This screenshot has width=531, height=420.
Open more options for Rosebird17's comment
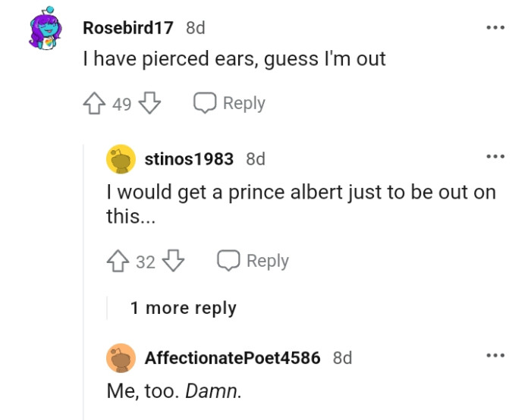coord(495,27)
